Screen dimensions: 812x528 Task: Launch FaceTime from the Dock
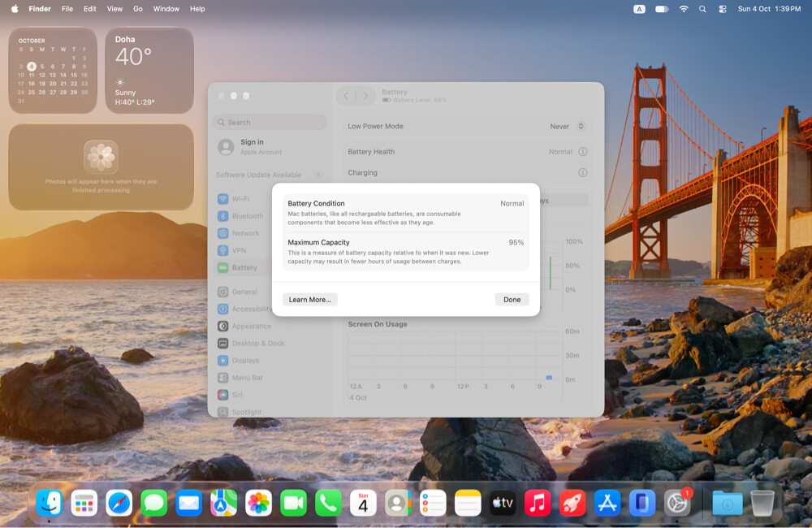pyautogui.click(x=293, y=503)
